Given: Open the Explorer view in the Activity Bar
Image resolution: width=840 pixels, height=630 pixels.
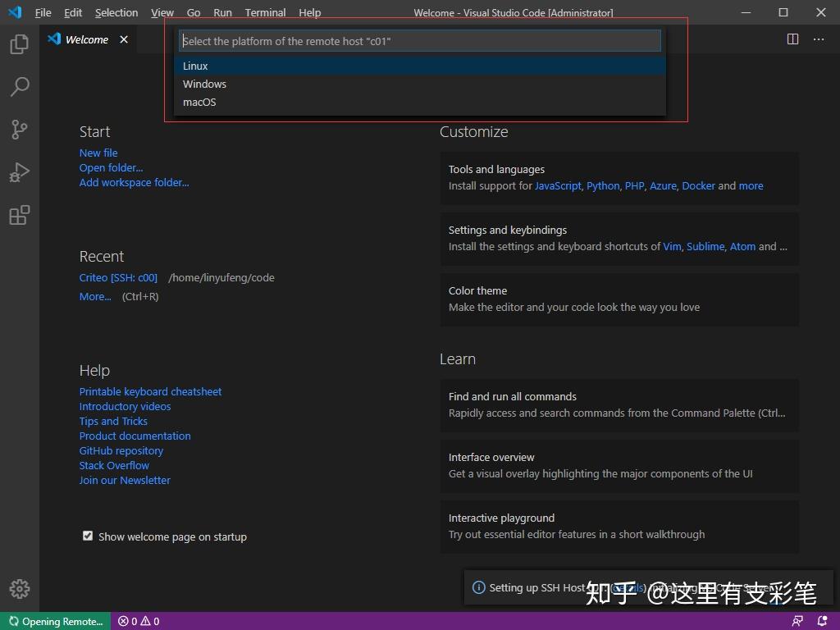Looking at the screenshot, I should tap(18, 43).
